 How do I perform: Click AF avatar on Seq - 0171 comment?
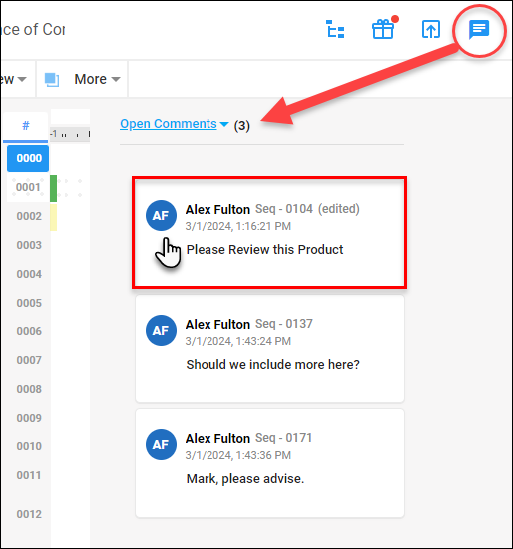[161, 445]
